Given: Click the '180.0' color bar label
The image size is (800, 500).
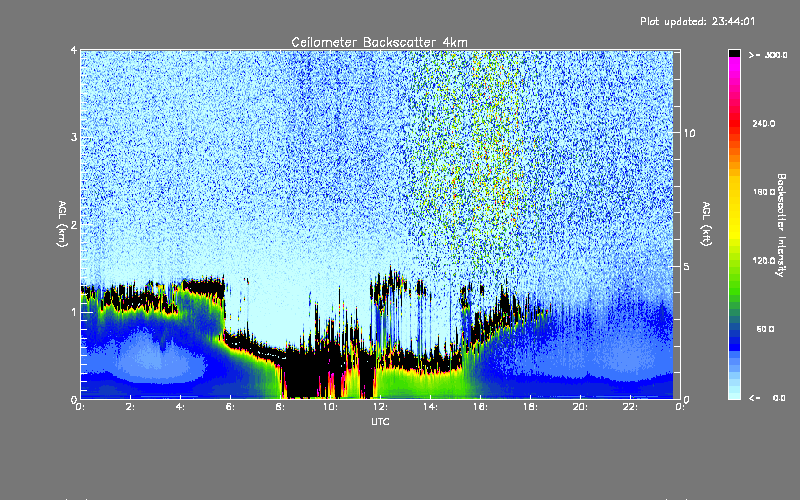Looking at the screenshot, I should tap(763, 192).
